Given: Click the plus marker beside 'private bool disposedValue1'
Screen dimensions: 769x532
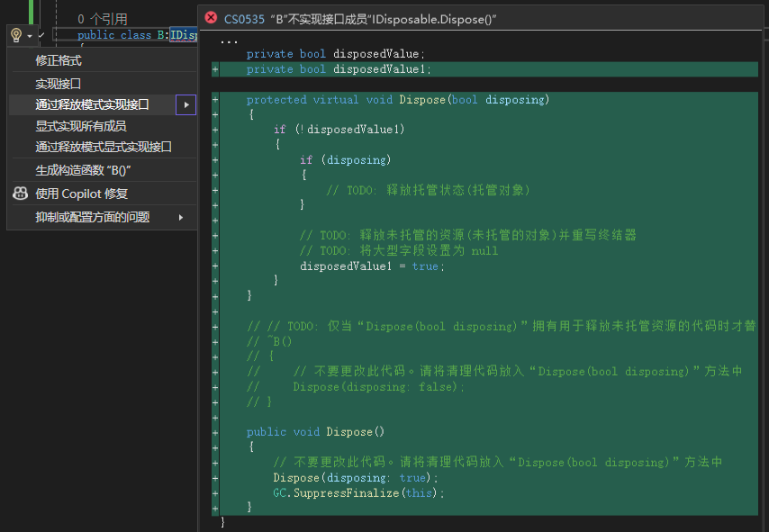Looking at the screenshot, I should (215, 69).
